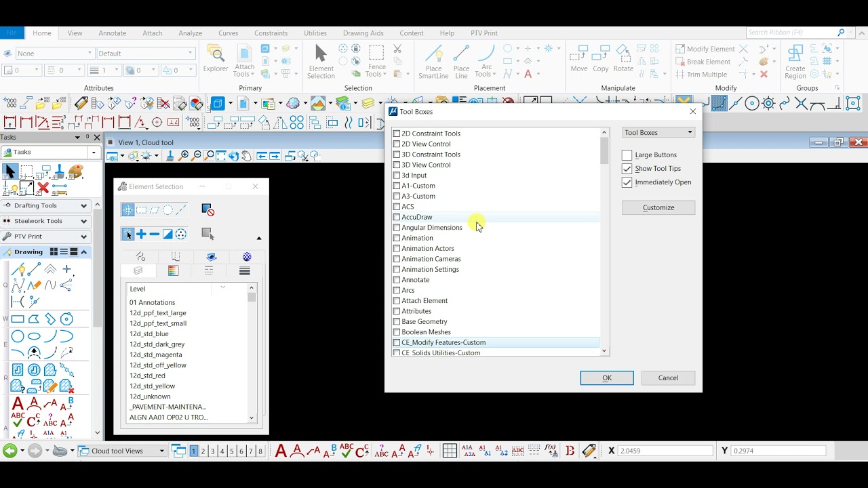This screenshot has height=488, width=868.
Task: Open the Home ribbon tab
Action: click(x=42, y=33)
